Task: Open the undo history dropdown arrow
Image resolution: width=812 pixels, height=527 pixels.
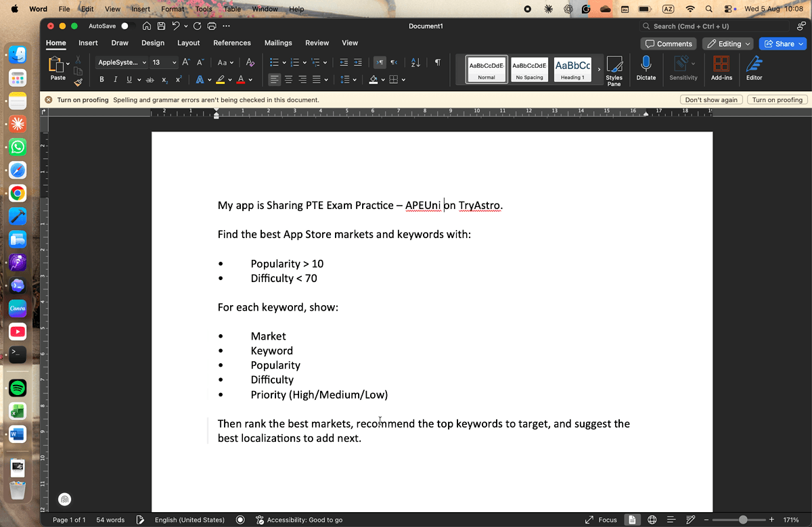Action: pos(185,26)
